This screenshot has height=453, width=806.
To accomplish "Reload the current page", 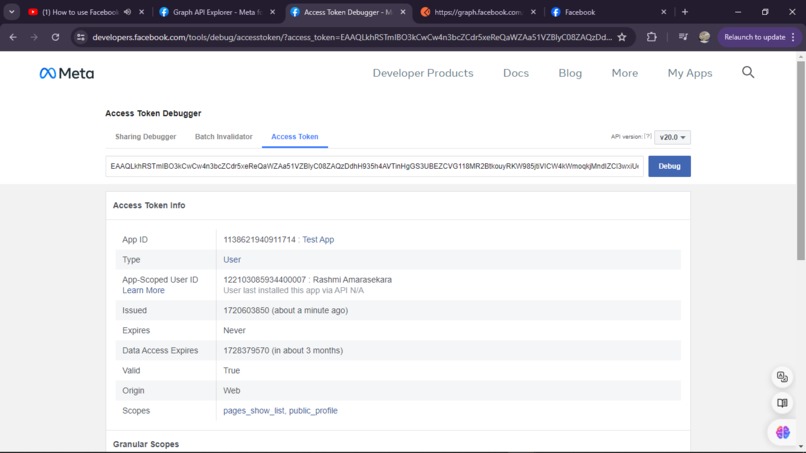I will pos(56,37).
